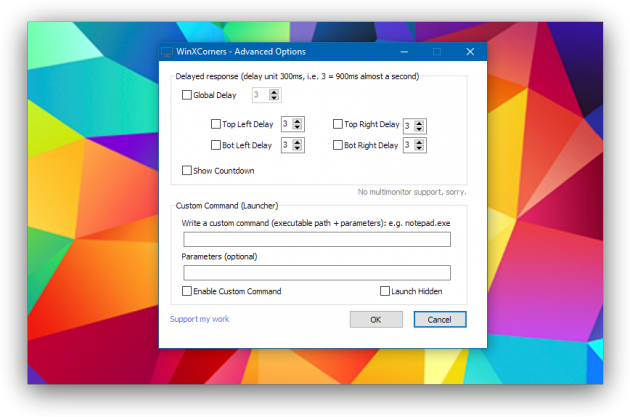Focus the Parameters (optional) input box
The width and height of the screenshot is (630, 417).
click(317, 272)
